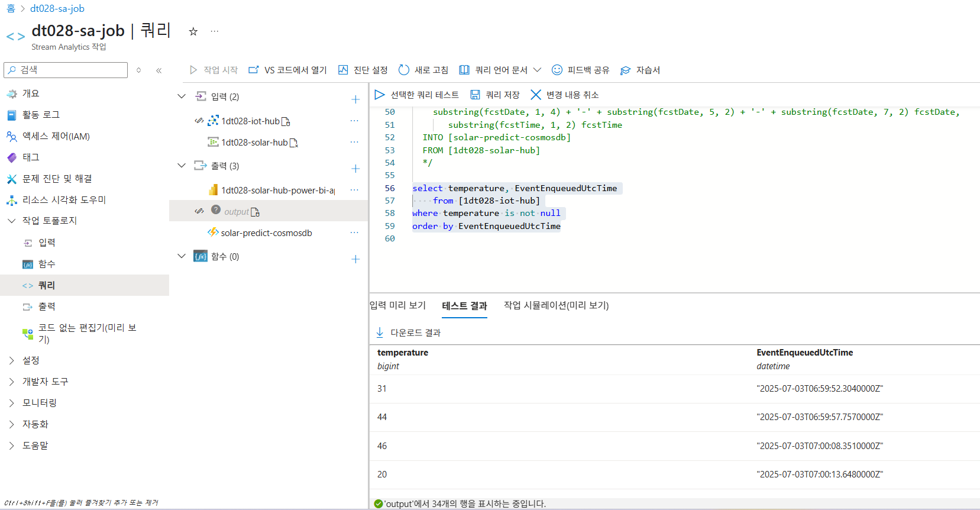Run 선택한 쿼리 테스트
Image resolution: width=980 pixels, height=510 pixels.
pyautogui.click(x=417, y=95)
